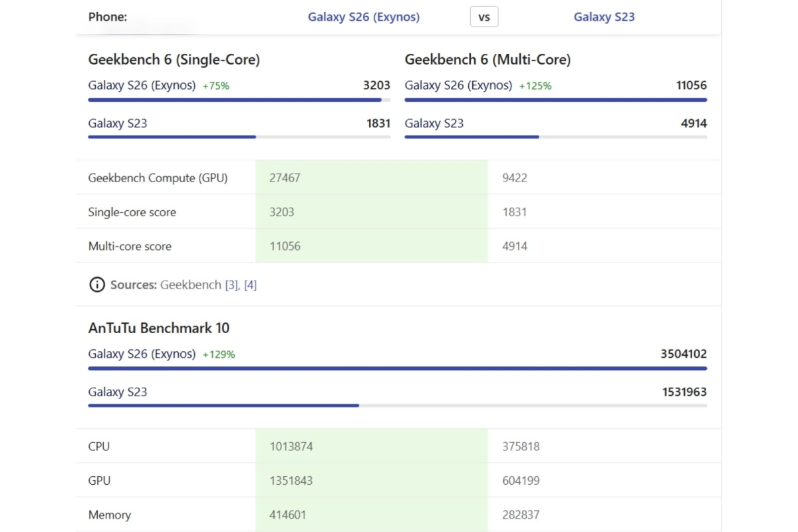Screen dimensions: 798x532
Task: Open Geekbench source reference [4]
Action: pyautogui.click(x=250, y=285)
